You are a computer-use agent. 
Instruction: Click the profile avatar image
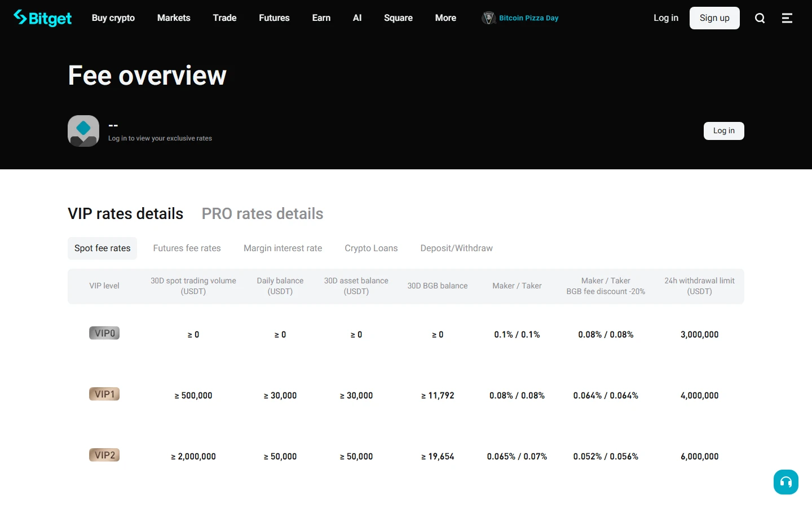(x=83, y=131)
